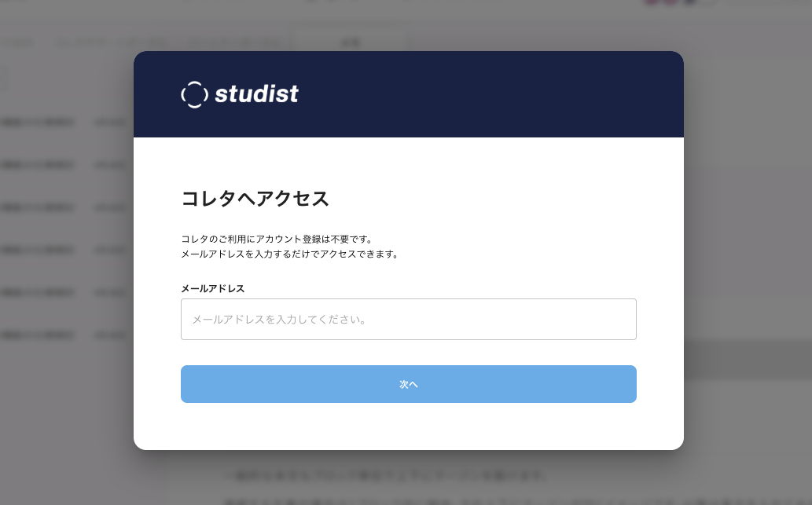Click the blurred text line below the dialog

(x=384, y=475)
